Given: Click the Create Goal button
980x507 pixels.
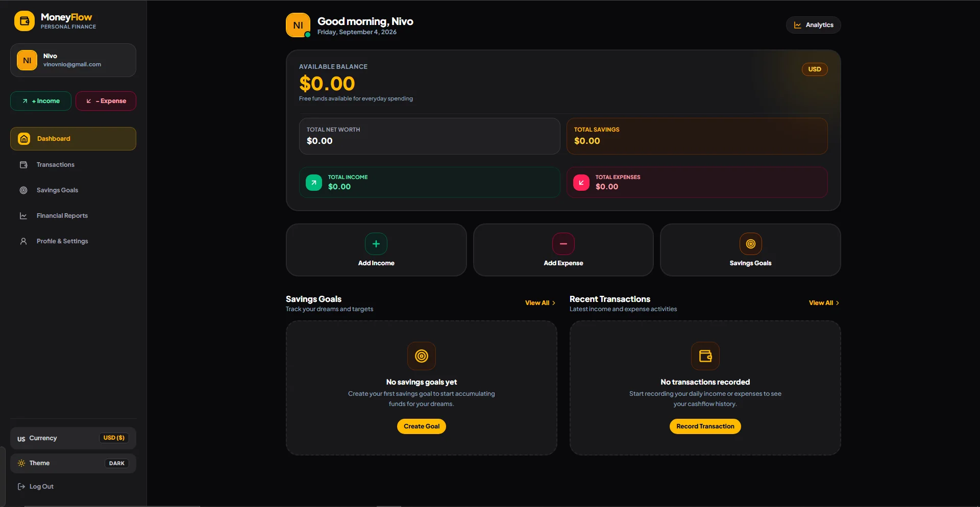Looking at the screenshot, I should 422,426.
